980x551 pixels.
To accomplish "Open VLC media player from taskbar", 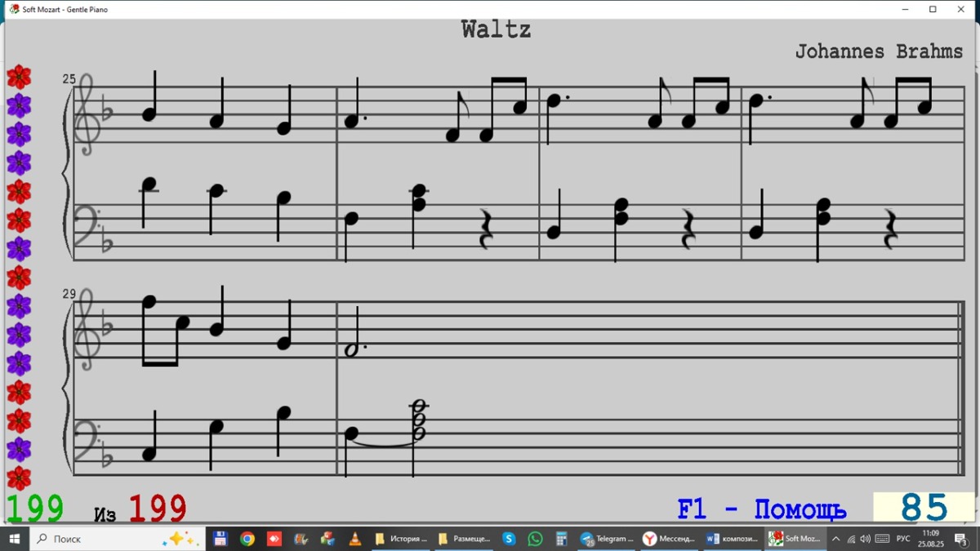I will tap(354, 539).
